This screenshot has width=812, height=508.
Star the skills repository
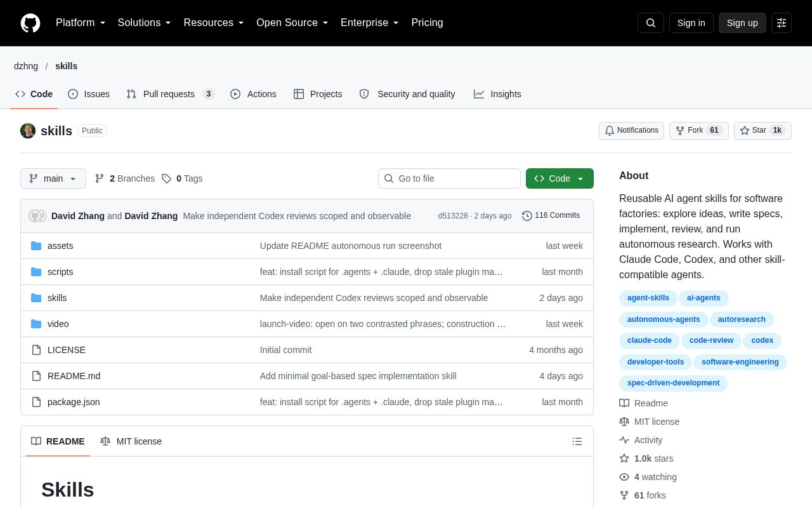click(763, 131)
